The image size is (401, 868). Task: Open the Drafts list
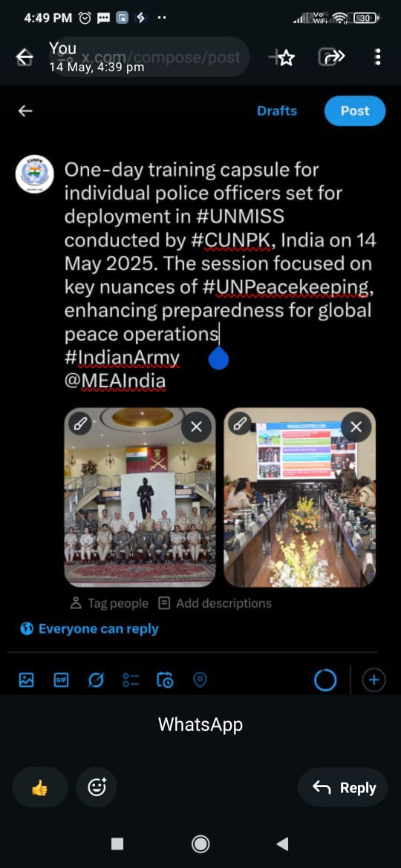coord(277,111)
